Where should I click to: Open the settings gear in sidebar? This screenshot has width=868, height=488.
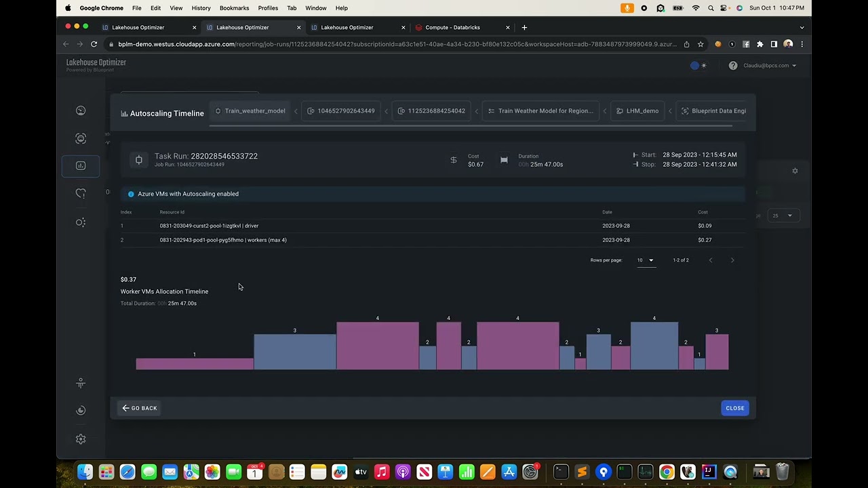pyautogui.click(x=81, y=439)
